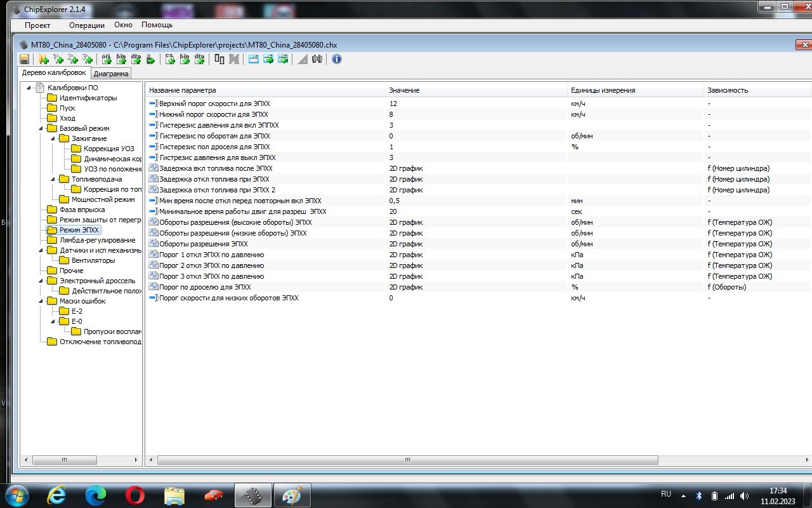Click the 'ori' export toolbar icon

pos(107,59)
